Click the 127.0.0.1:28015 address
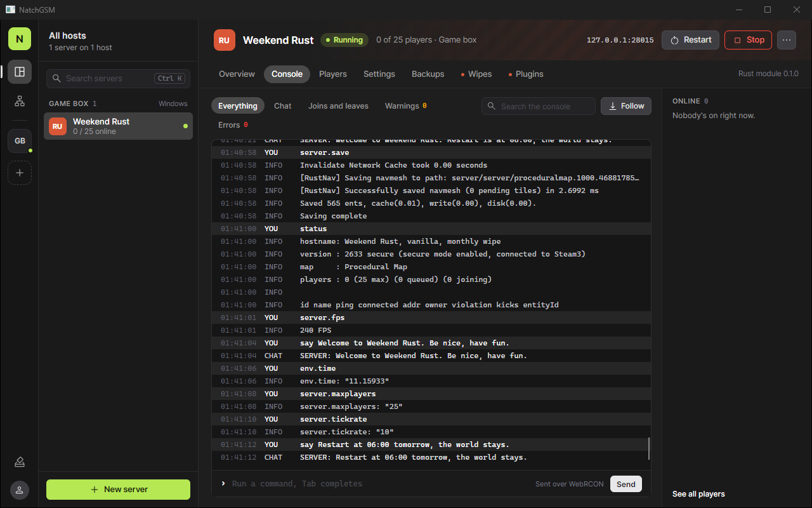Viewport: 812px width, 508px height. point(620,40)
